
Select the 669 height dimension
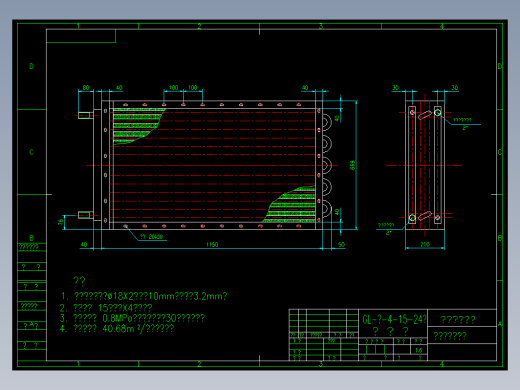pos(352,165)
